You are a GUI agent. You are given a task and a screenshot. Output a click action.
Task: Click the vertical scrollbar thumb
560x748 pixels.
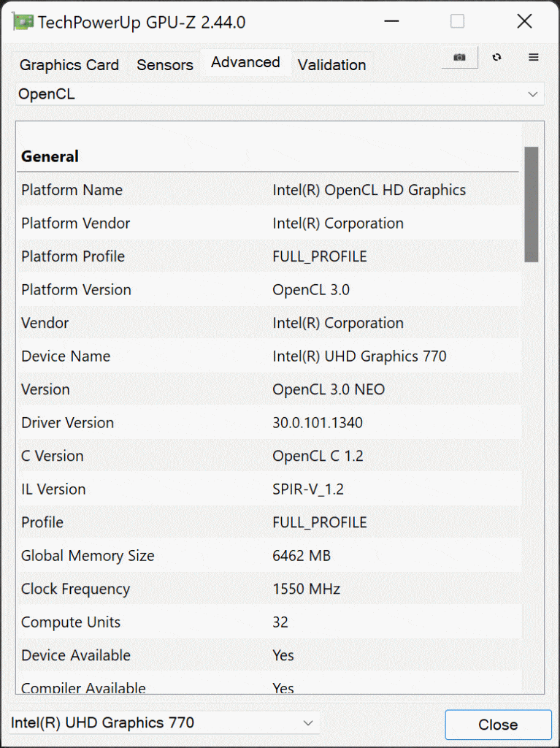click(x=532, y=205)
